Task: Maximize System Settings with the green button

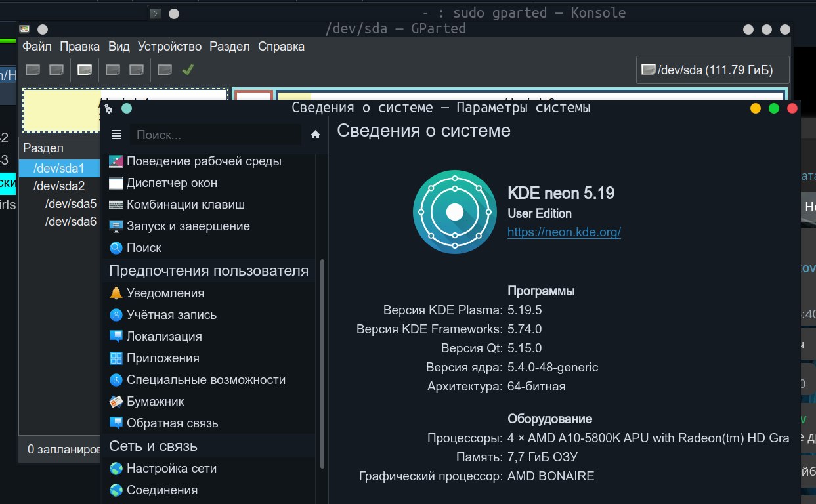Action: point(774,108)
